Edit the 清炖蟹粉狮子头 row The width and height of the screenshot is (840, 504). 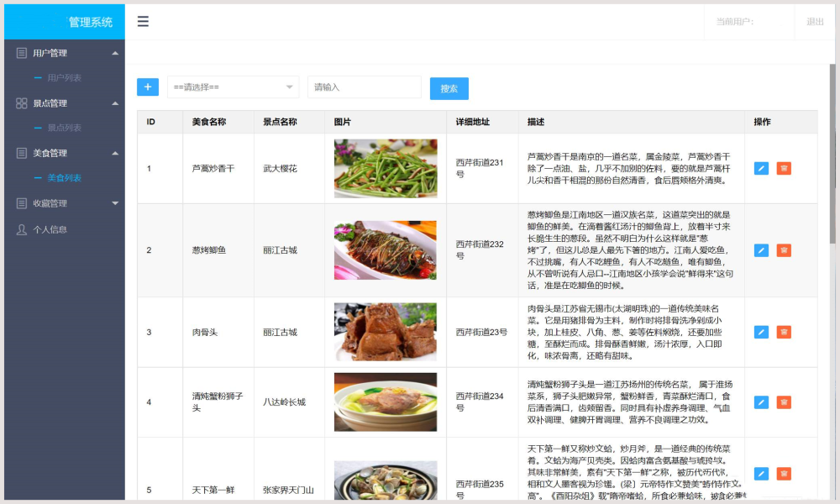[x=761, y=402]
